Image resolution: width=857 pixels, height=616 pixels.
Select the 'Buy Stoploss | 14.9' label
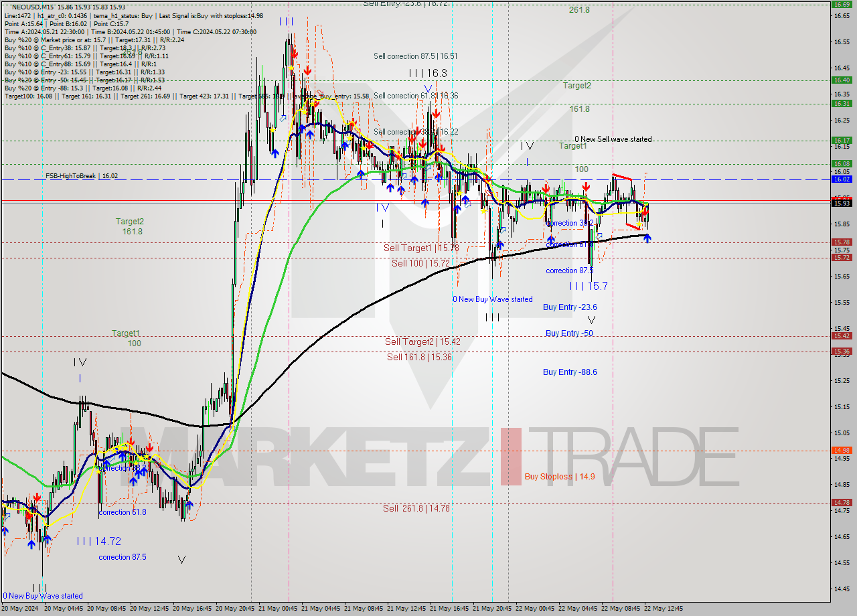point(559,477)
